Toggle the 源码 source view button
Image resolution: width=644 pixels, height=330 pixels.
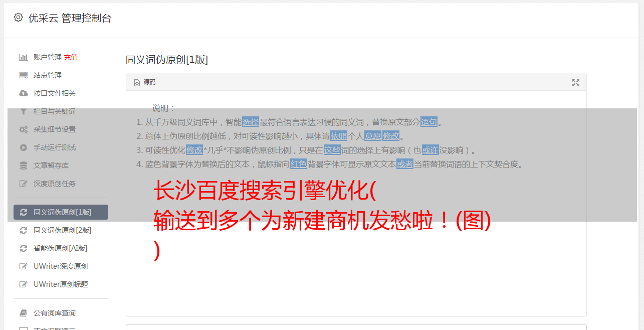(x=145, y=82)
